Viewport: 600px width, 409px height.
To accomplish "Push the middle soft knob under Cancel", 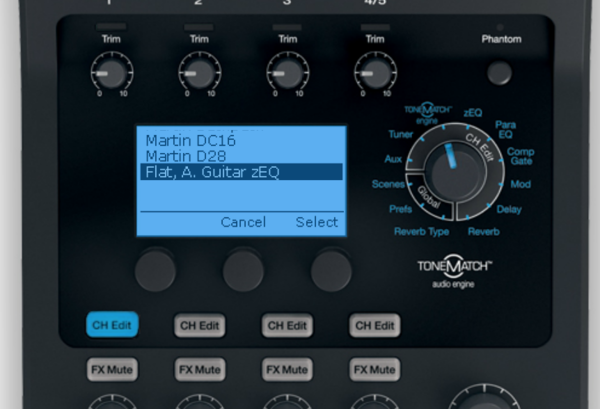I will (243, 270).
